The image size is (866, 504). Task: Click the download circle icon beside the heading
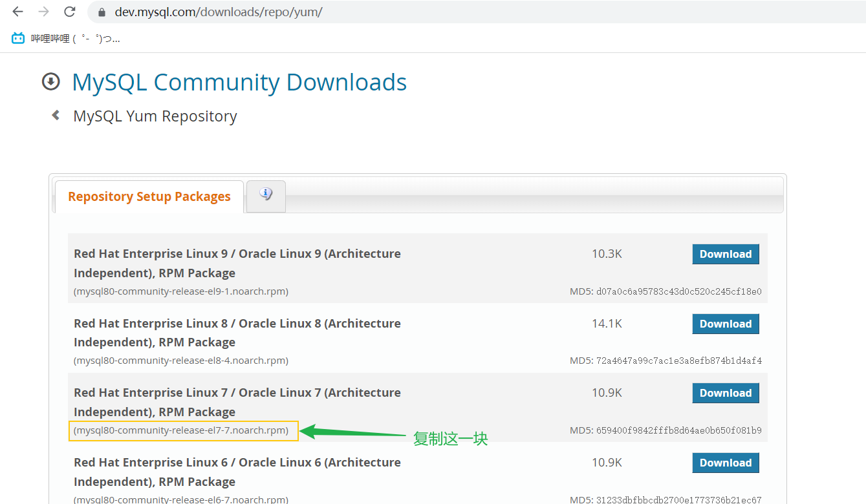coord(50,82)
